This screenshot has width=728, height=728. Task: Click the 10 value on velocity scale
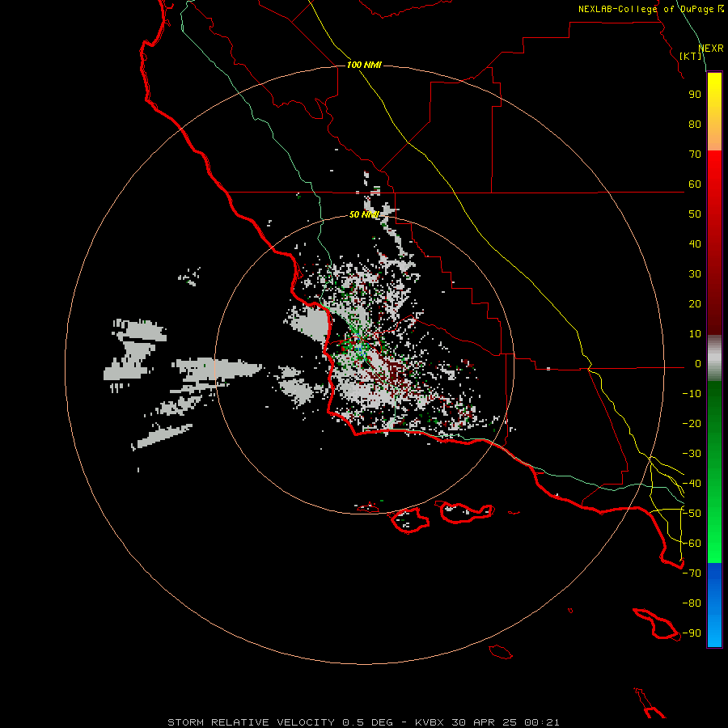click(695, 334)
